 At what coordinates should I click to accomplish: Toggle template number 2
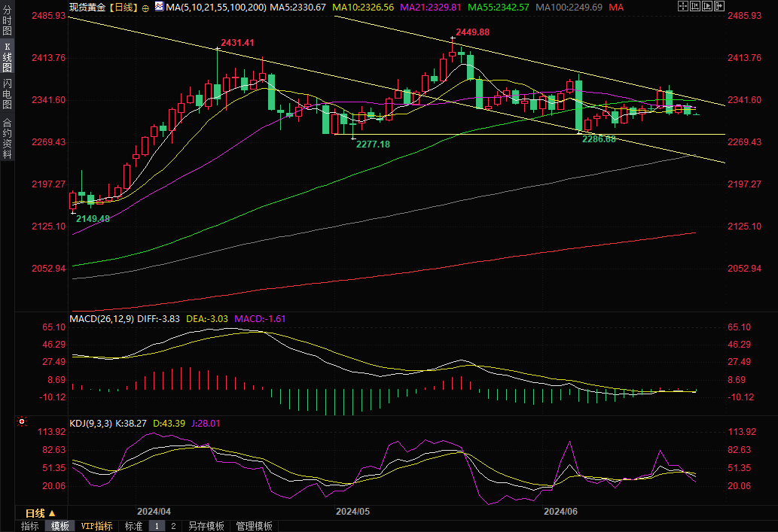(172, 526)
